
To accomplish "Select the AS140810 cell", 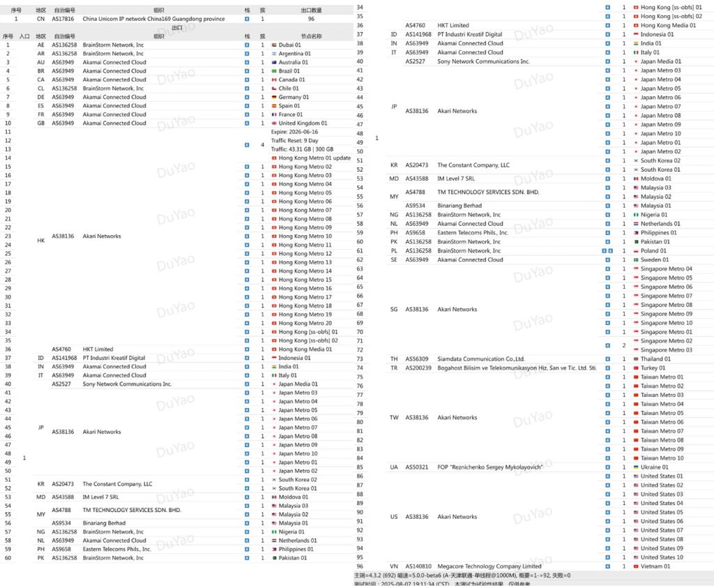I will point(418,566).
